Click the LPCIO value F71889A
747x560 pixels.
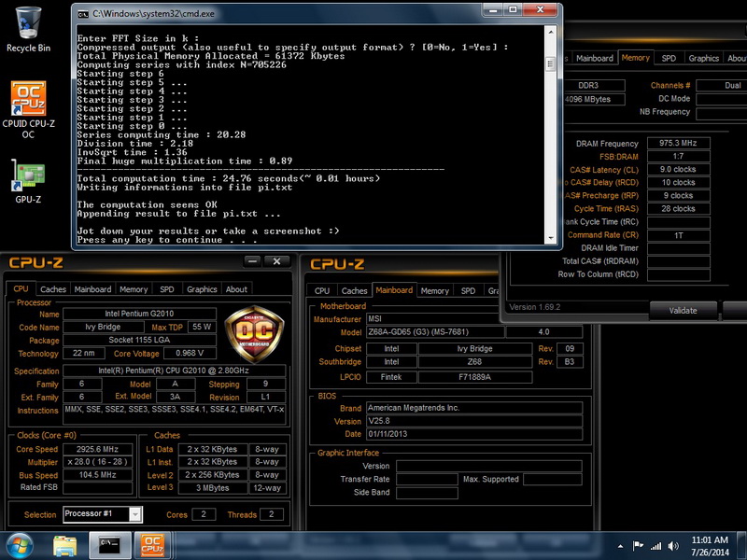475,377
